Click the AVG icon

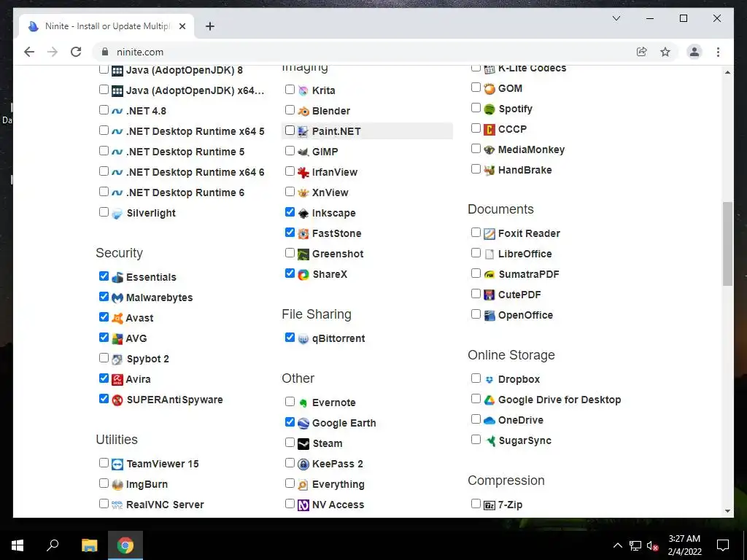117,339
